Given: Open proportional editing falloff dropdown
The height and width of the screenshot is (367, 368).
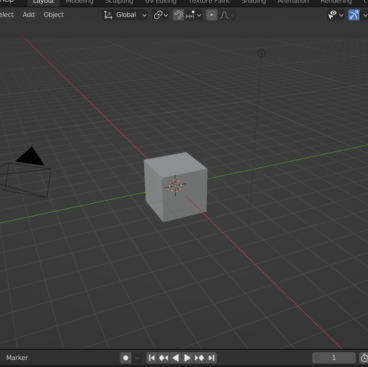Looking at the screenshot, I should pos(227,15).
